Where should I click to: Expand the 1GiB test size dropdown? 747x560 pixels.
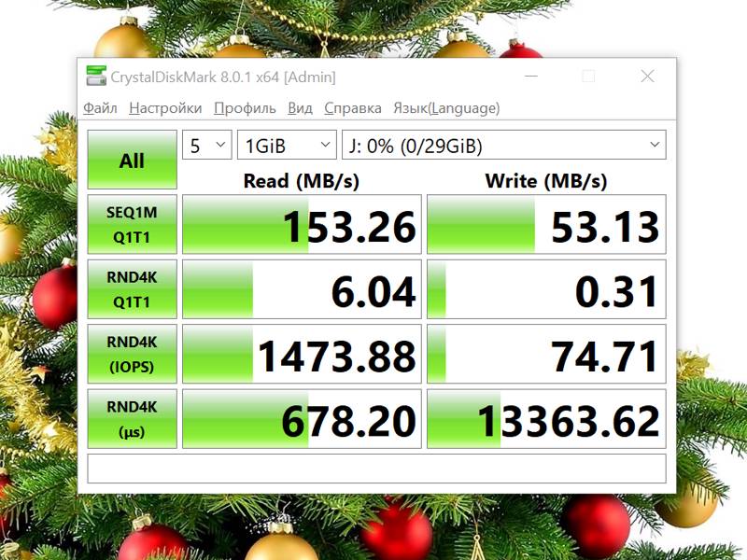287,146
